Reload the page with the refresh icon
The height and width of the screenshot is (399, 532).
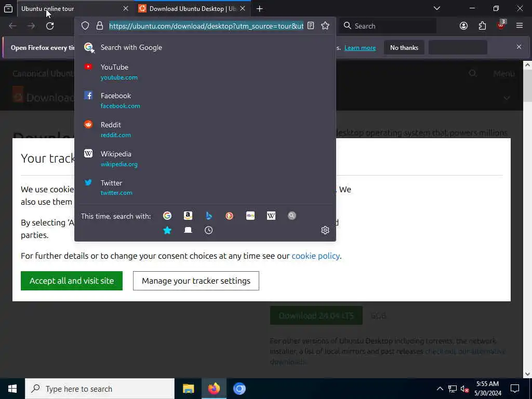50,26
